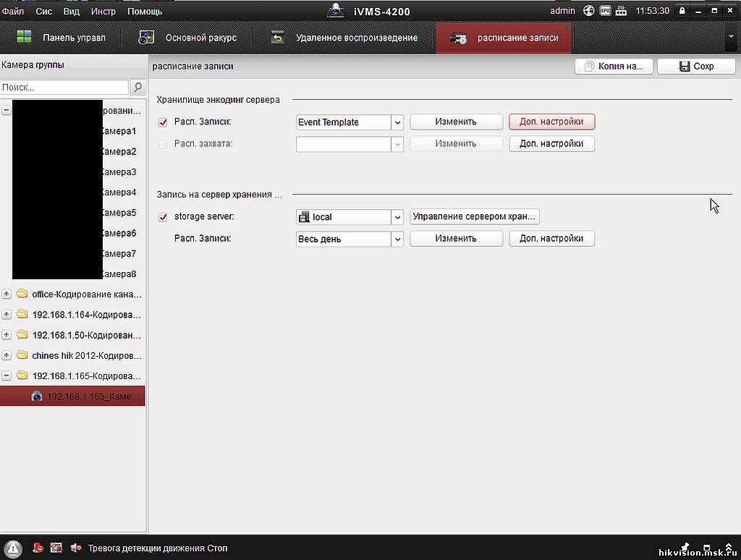The width and height of the screenshot is (741, 560).
Task: Check CPU usage icon in title bar
Action: (605, 10)
